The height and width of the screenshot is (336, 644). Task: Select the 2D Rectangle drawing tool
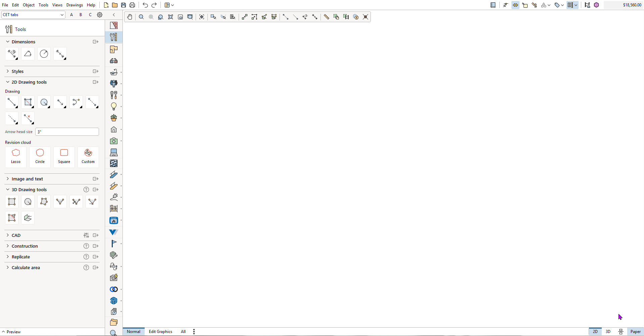coord(28,102)
